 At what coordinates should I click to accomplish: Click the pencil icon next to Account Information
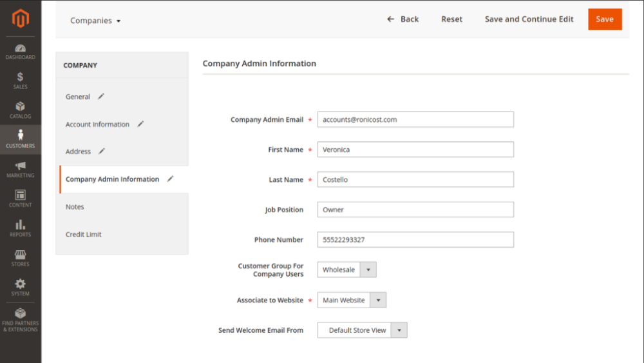point(140,124)
